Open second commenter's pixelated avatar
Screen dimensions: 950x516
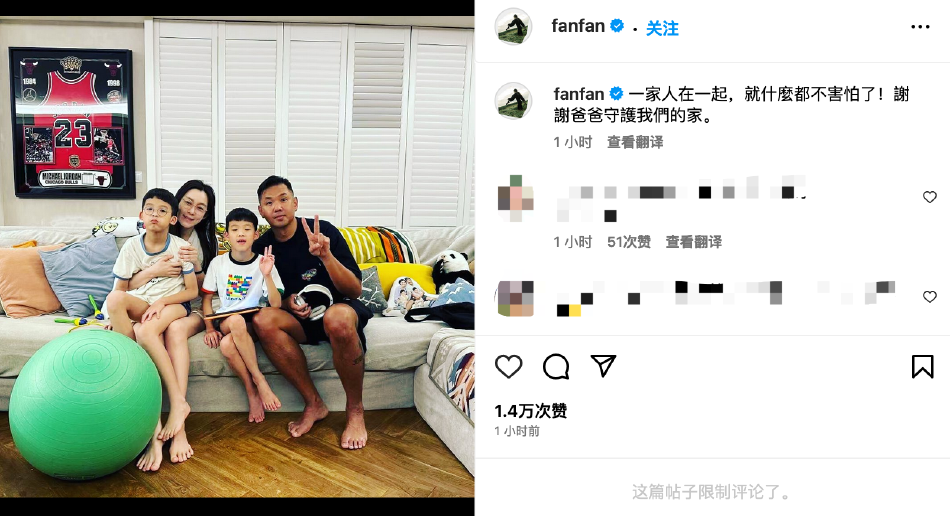(515, 297)
